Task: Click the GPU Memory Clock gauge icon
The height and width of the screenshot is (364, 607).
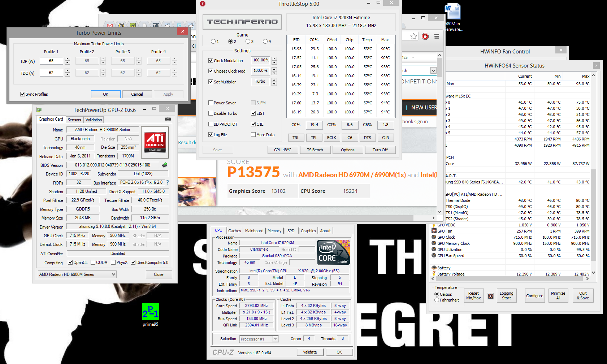Action: (x=434, y=243)
